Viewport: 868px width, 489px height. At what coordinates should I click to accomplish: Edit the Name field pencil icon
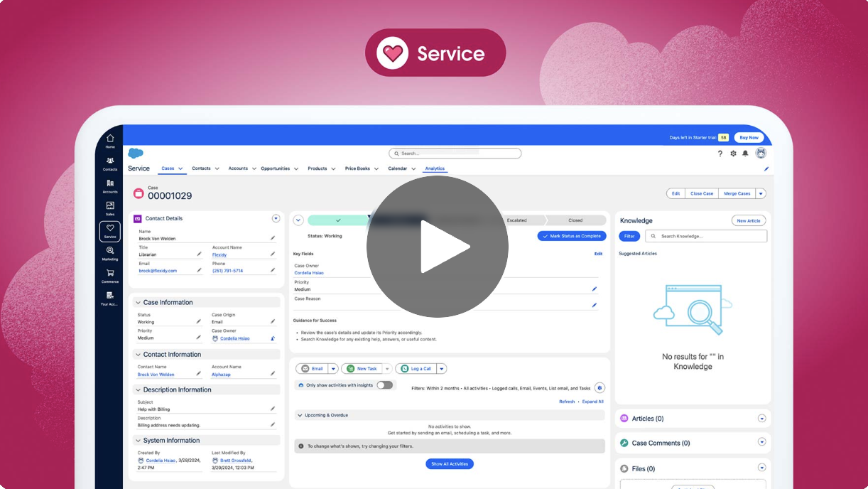pyautogui.click(x=273, y=238)
